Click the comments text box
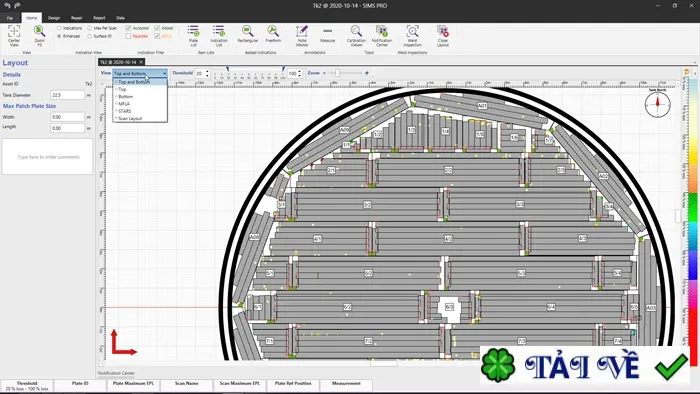 click(48, 157)
